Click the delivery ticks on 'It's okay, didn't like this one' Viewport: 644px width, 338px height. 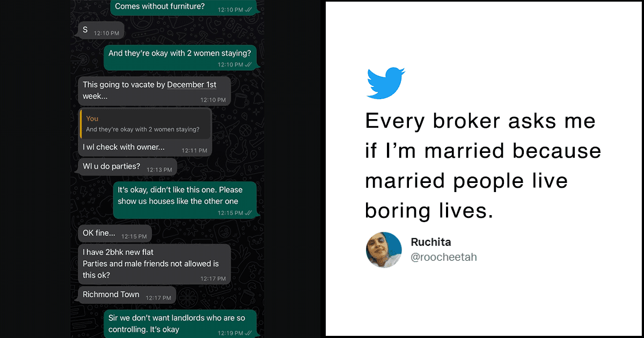pyautogui.click(x=249, y=213)
